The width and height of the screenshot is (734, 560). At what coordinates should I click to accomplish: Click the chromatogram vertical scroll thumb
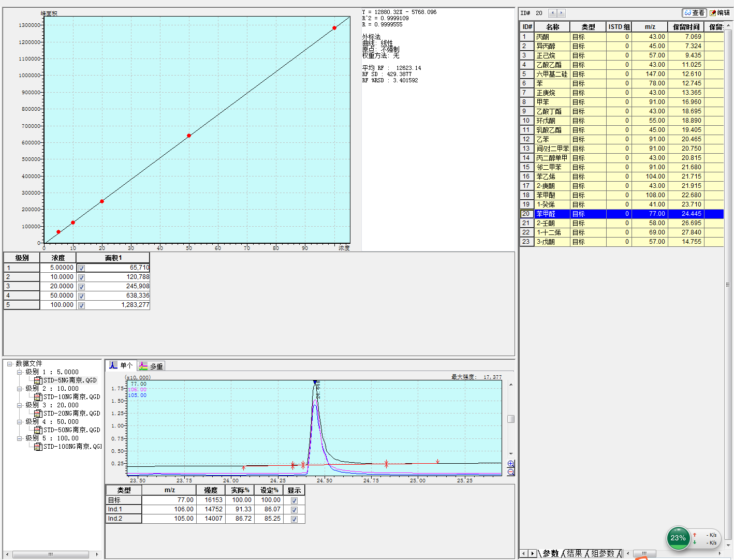click(511, 419)
